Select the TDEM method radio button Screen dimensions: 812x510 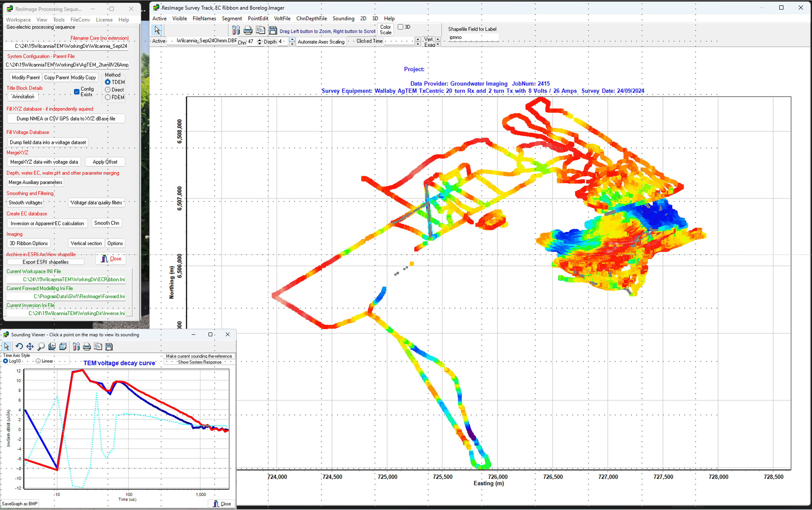pyautogui.click(x=108, y=82)
